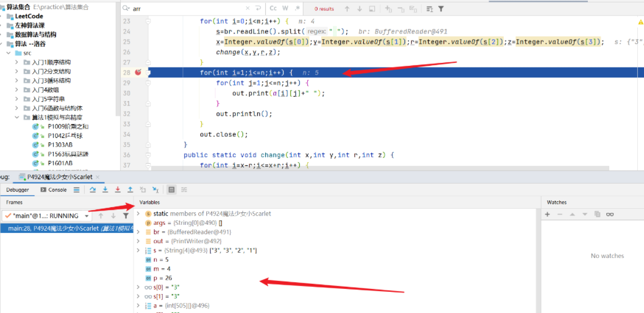Click the duplicate watch copy icon

pyautogui.click(x=597, y=215)
